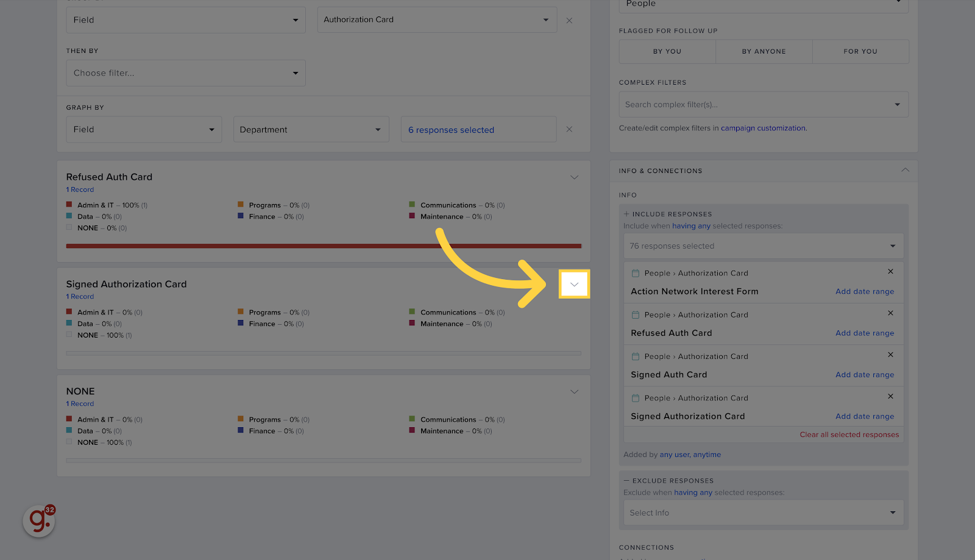Click the Refused Auth Card red bar
Screen dimensions: 975x560
(324, 246)
